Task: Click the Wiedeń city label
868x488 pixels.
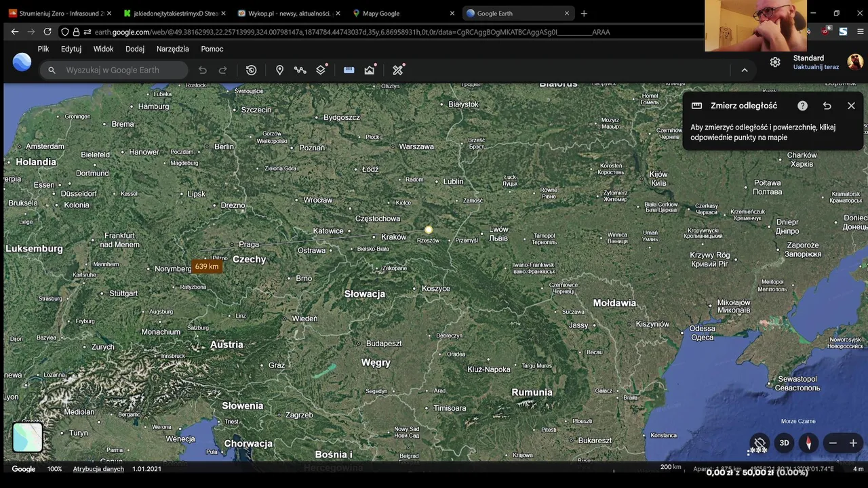Action: point(304,319)
